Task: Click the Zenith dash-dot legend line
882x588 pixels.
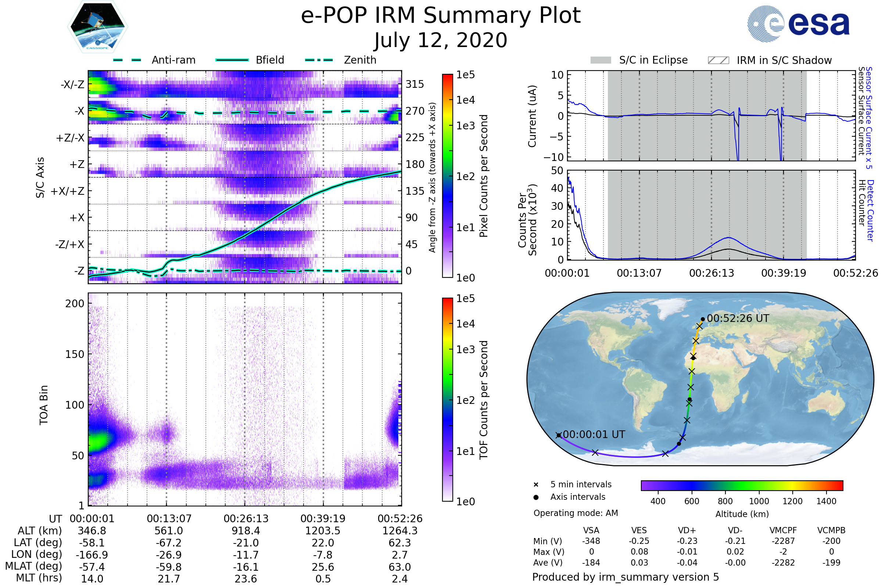Action: point(319,60)
